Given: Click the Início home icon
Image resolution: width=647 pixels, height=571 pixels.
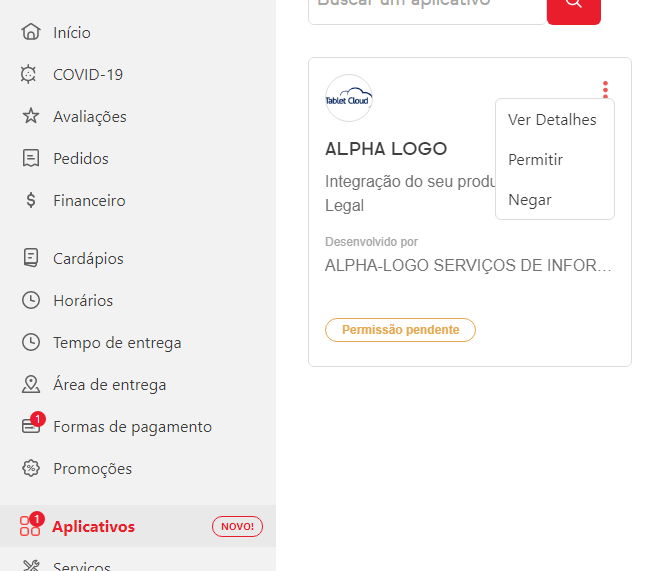Looking at the screenshot, I should click(31, 33).
